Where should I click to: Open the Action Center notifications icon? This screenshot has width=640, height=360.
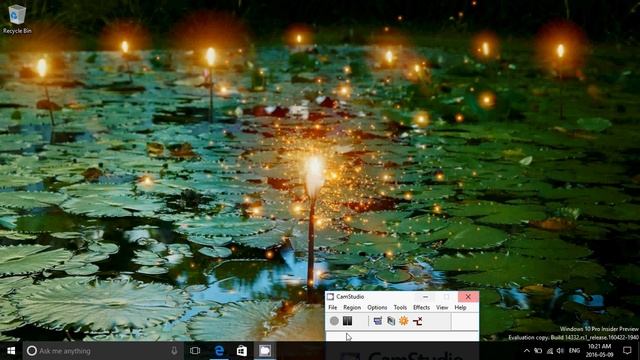(x=627, y=351)
